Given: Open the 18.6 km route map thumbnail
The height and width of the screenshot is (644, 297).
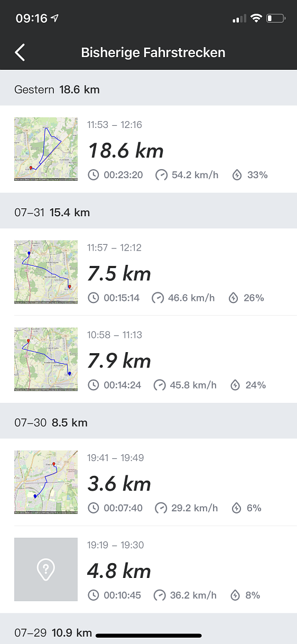Looking at the screenshot, I should [46, 150].
